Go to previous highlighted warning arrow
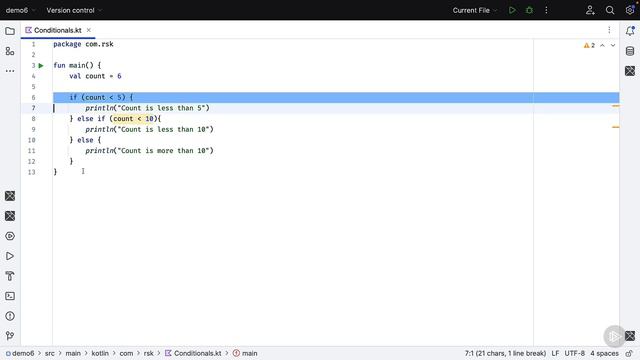The width and height of the screenshot is (640, 360). coord(602,45)
